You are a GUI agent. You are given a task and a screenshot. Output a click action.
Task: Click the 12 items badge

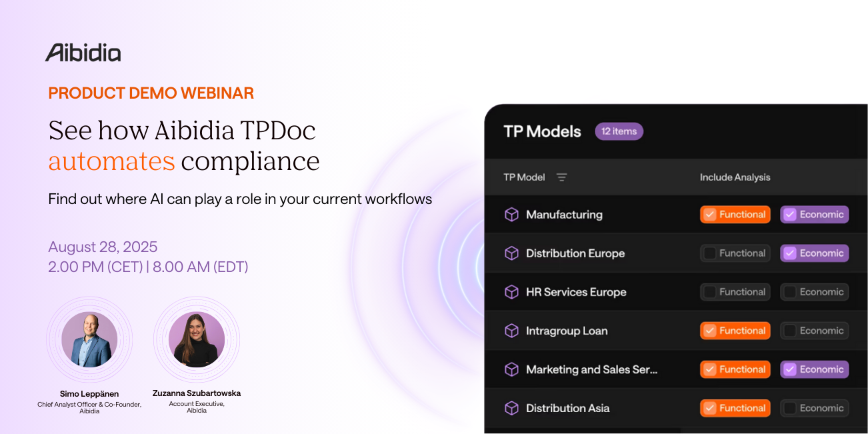click(619, 131)
